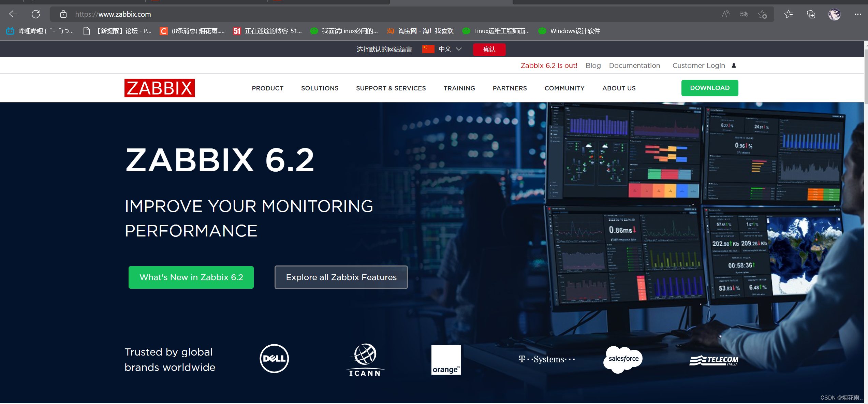This screenshot has width=868, height=404.
Task: Click the browser back arrow
Action: (13, 14)
